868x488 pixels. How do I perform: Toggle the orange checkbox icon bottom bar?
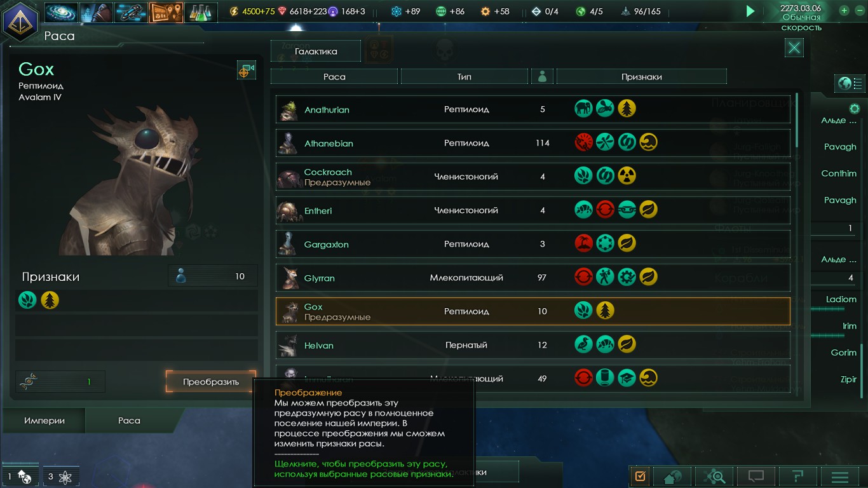pyautogui.click(x=640, y=476)
